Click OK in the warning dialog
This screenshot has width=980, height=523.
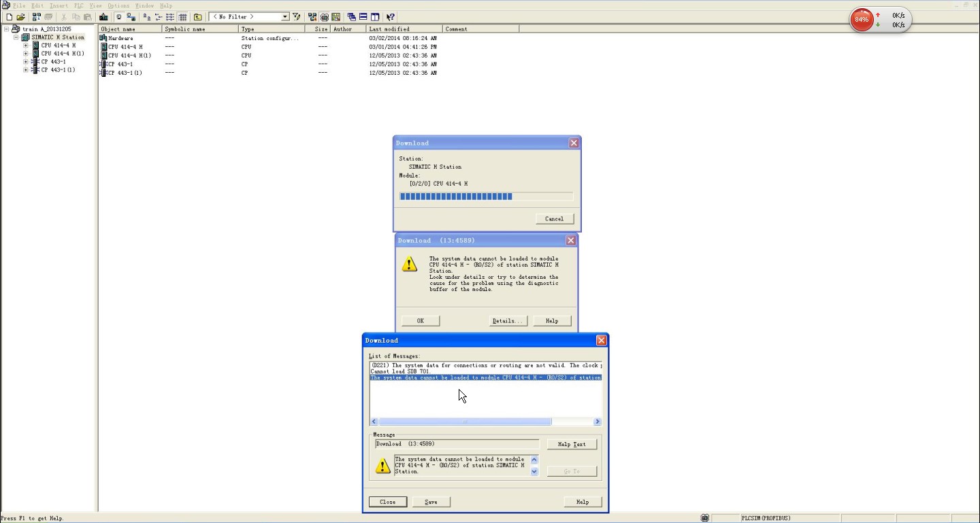[x=421, y=321]
